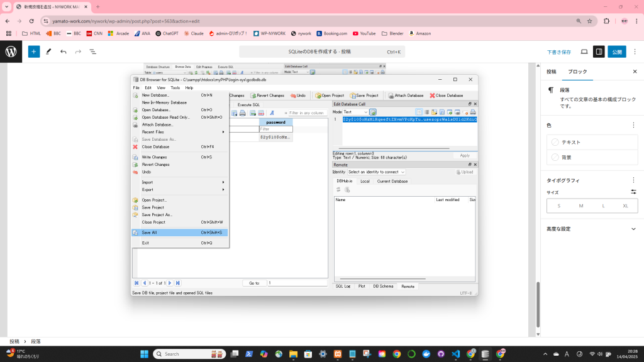Open the block inserter plus button
The width and height of the screenshot is (644, 362).
(34, 52)
